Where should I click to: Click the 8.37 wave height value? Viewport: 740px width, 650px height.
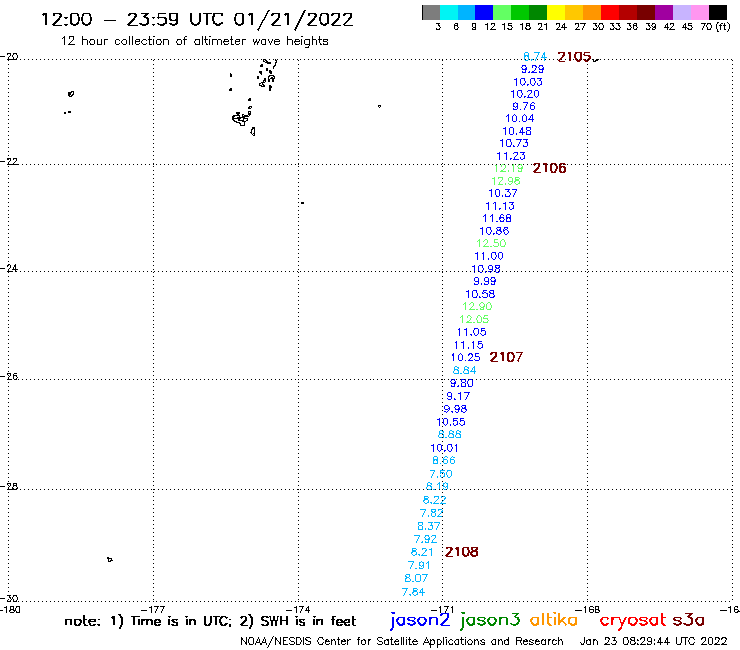pyautogui.click(x=429, y=526)
